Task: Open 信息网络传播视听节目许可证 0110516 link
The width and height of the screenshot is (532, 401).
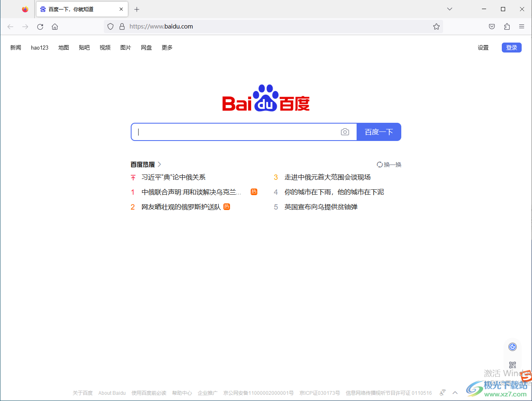Action: click(x=389, y=393)
